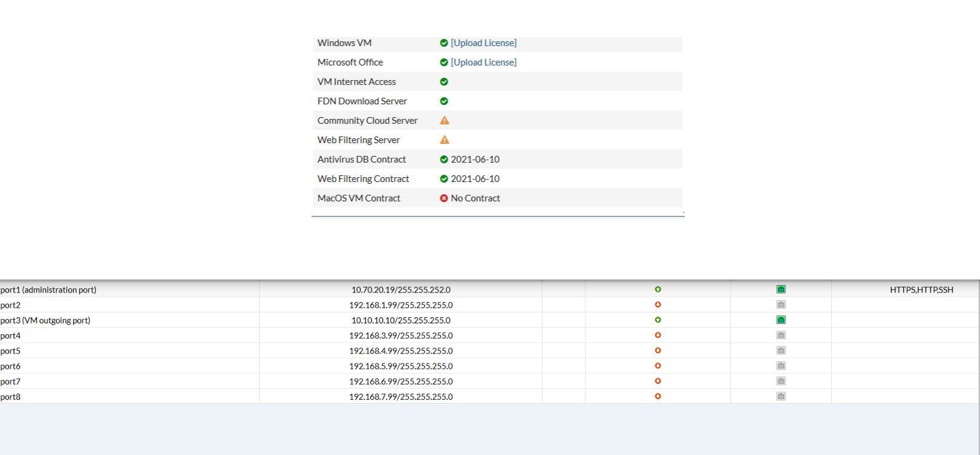
Task: Click the MacOS VM Contract label
Action: 359,198
